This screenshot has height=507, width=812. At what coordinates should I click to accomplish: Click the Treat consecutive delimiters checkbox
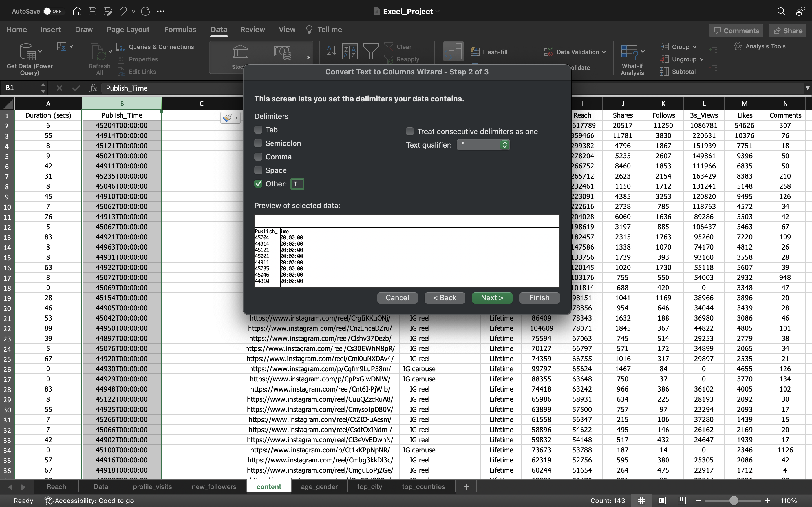tap(409, 132)
